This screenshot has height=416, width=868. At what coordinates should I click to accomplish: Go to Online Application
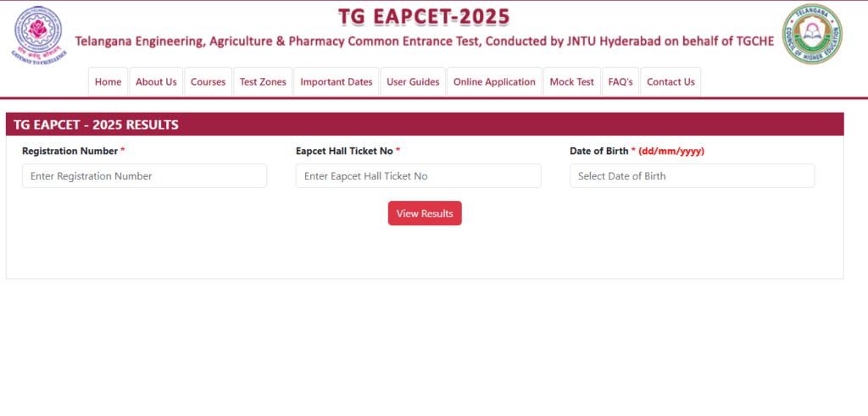[x=494, y=82]
